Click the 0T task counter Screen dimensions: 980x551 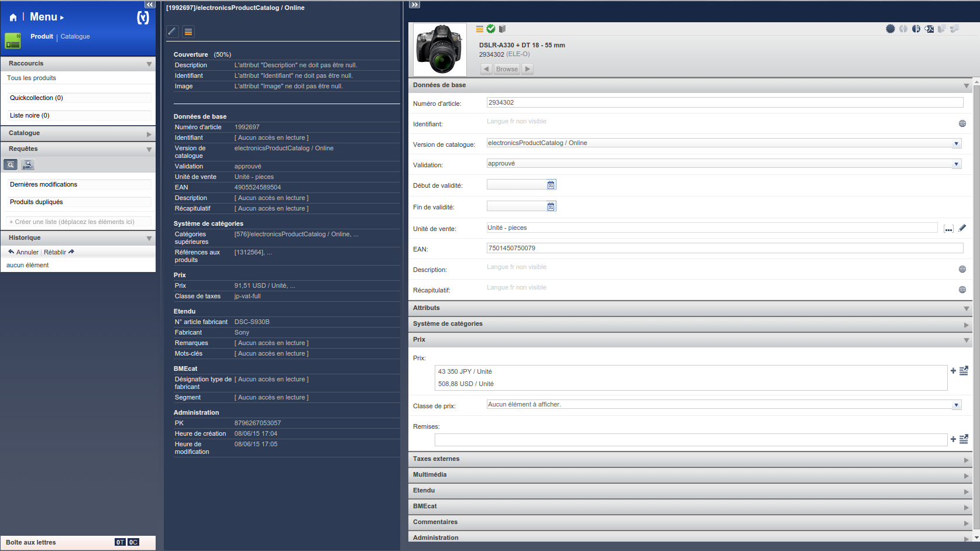point(120,542)
